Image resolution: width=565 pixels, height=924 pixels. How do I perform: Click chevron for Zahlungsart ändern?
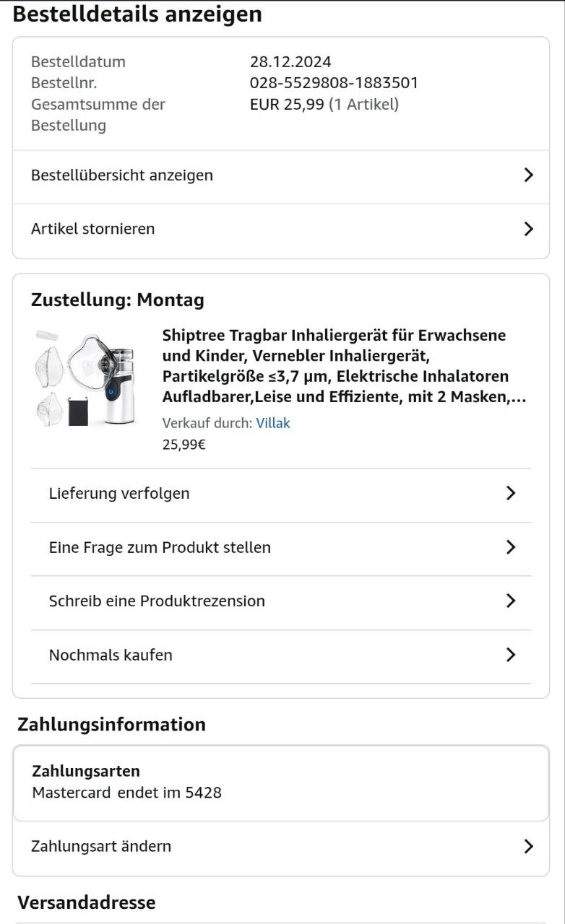point(528,846)
